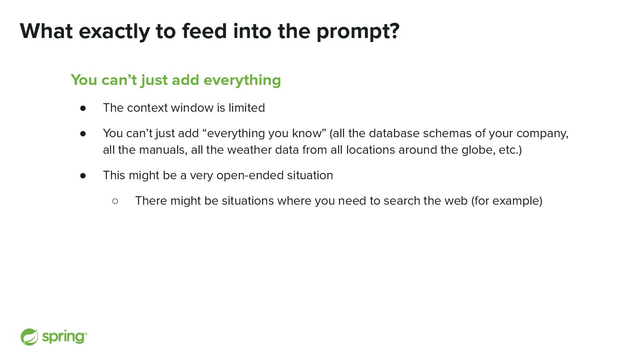Click the words 'all the manuals'
This screenshot has width=644, height=362.
click(145, 150)
